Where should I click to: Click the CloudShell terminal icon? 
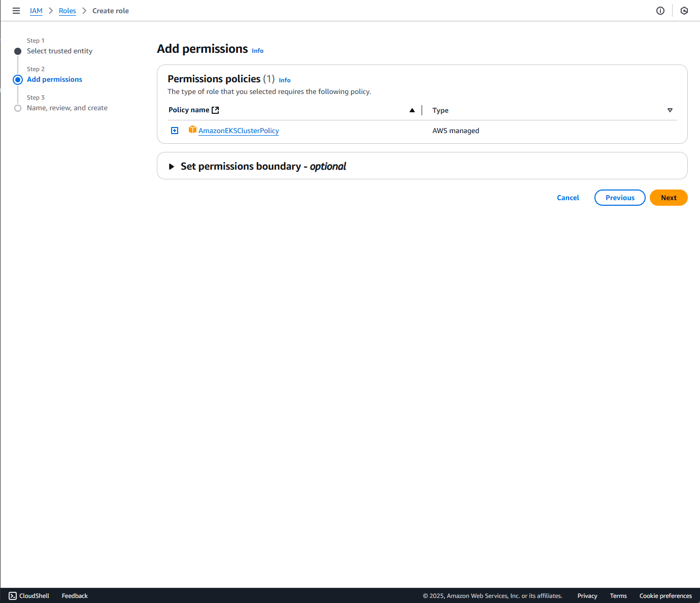coord(13,596)
